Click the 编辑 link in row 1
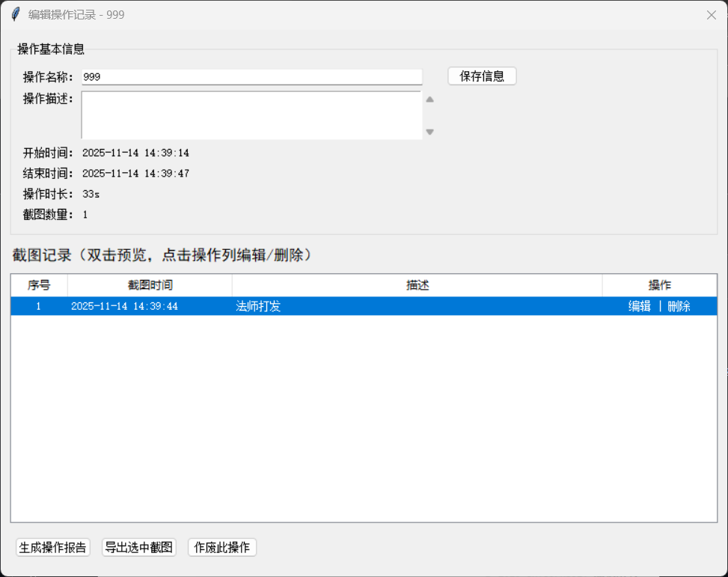The image size is (728, 577). tap(639, 306)
